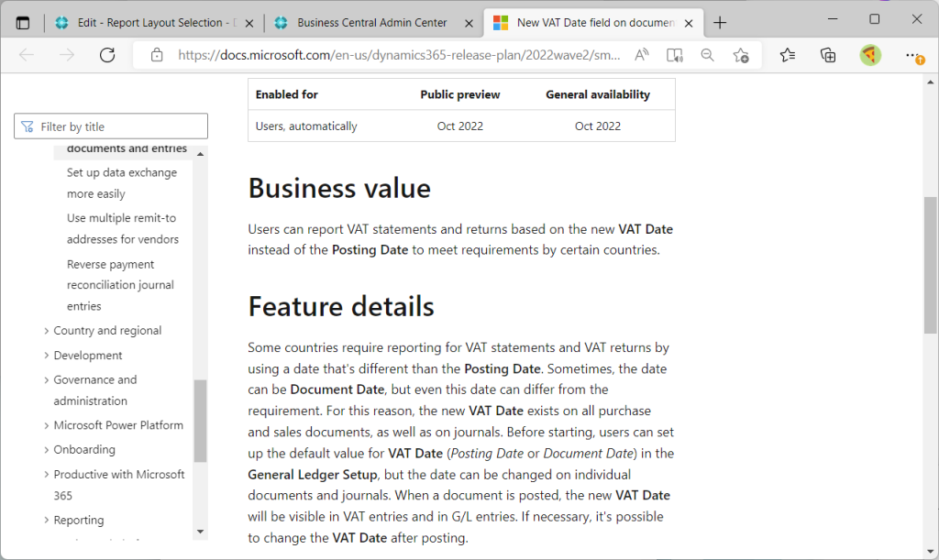
Task: Switch to Business Central Admin Center tab
Action: click(372, 23)
